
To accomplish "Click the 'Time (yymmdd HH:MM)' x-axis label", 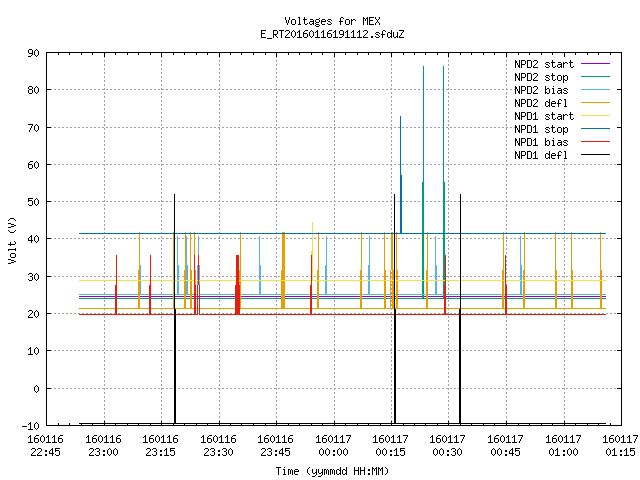I will click(x=332, y=471).
